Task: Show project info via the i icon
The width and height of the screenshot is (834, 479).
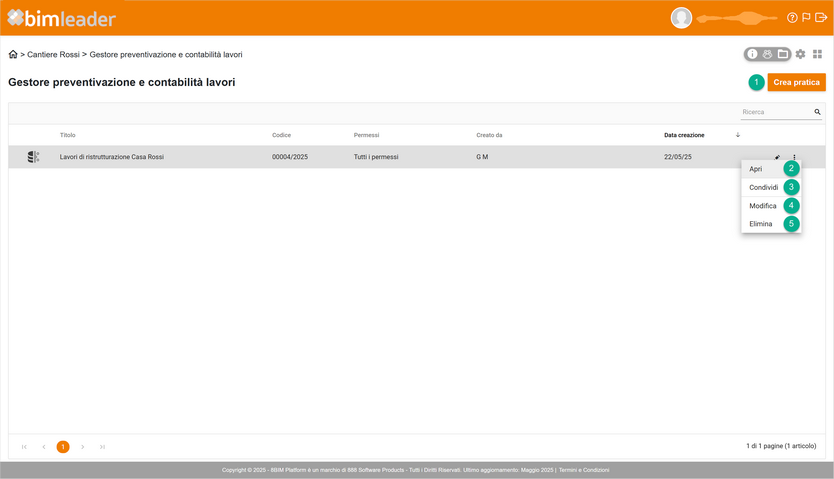Action: pos(752,54)
